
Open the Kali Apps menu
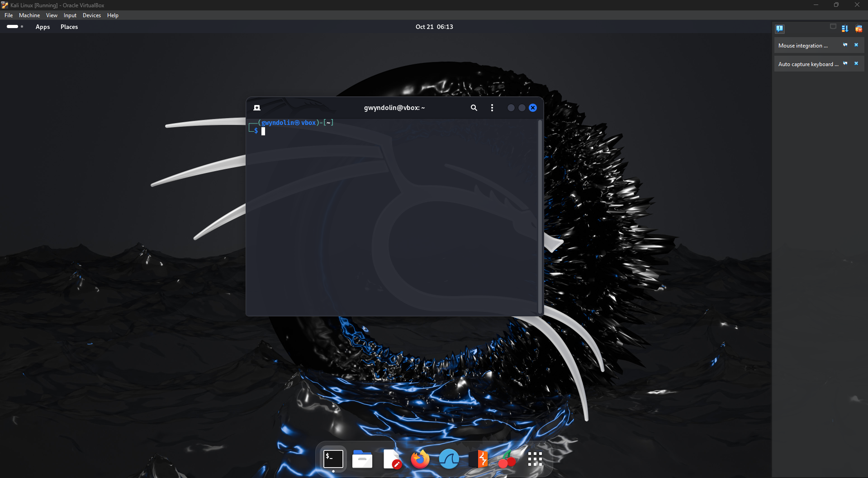pos(43,27)
